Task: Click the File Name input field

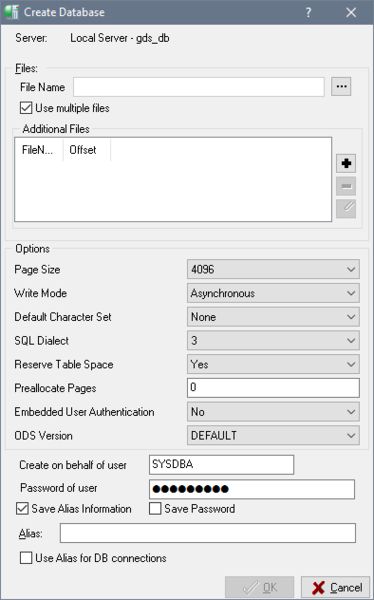Action: [199, 87]
